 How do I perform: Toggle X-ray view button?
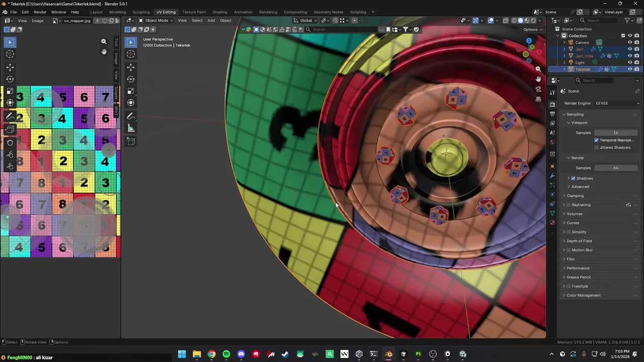(505, 21)
